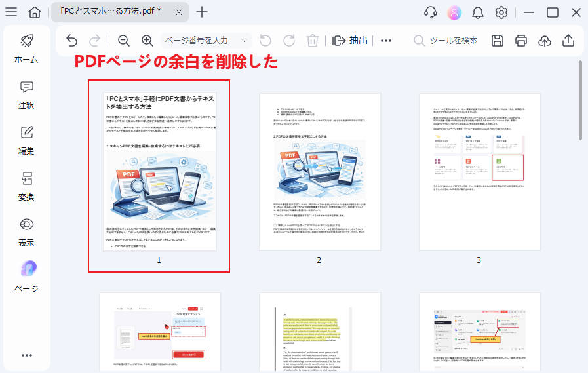588x373 pixels.
Task: Select page 2 thumbnail
Action: point(320,172)
